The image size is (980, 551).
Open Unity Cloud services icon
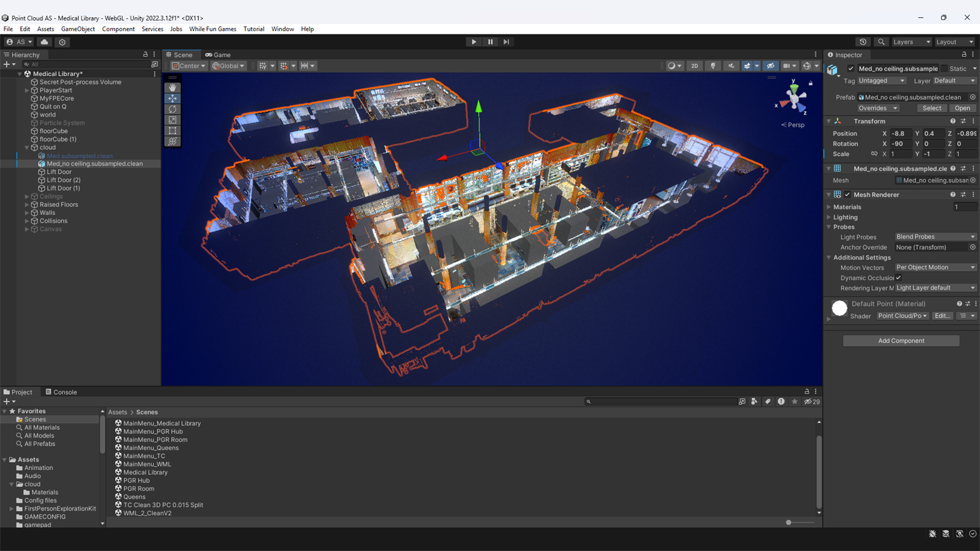(45, 42)
